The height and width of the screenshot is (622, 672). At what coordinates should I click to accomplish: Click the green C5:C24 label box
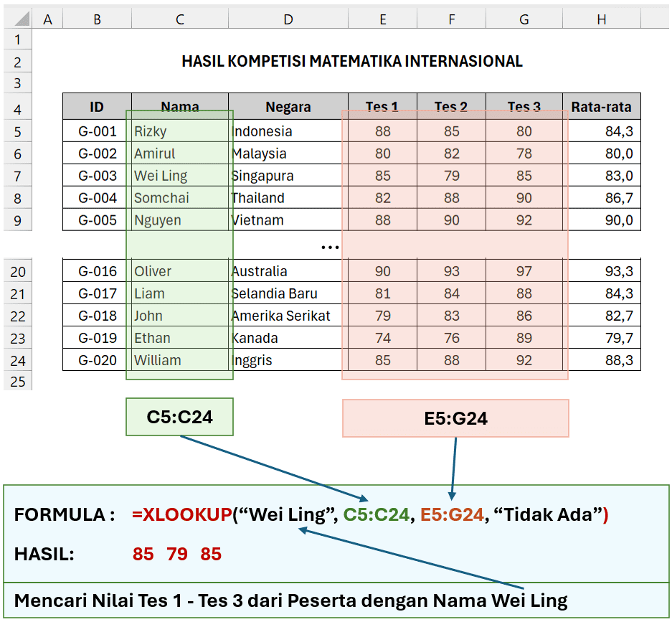(179, 417)
